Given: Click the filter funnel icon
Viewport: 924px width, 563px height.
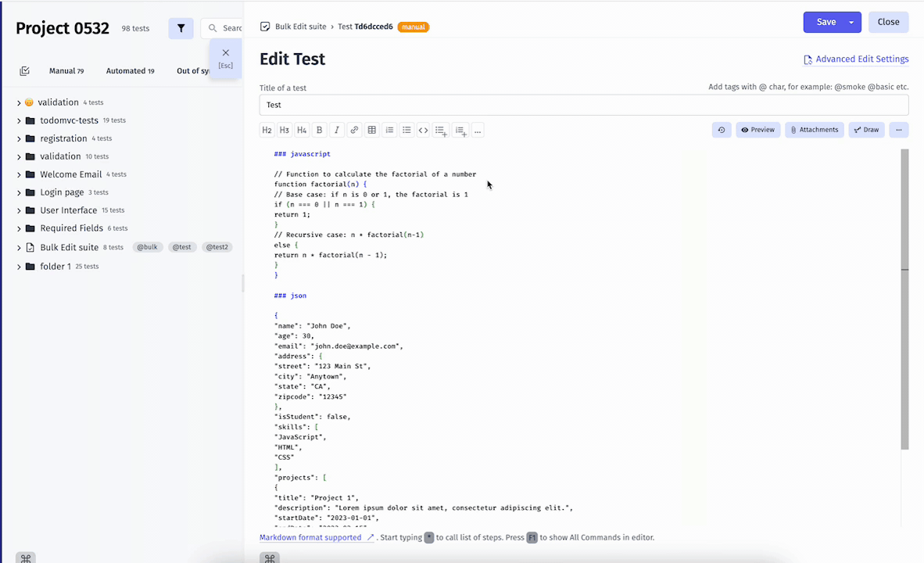Looking at the screenshot, I should (181, 28).
